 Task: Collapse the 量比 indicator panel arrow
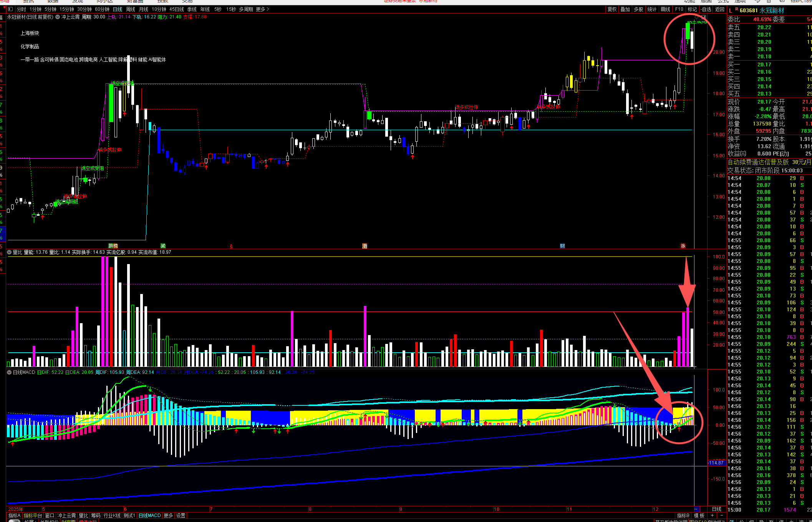pos(9,252)
